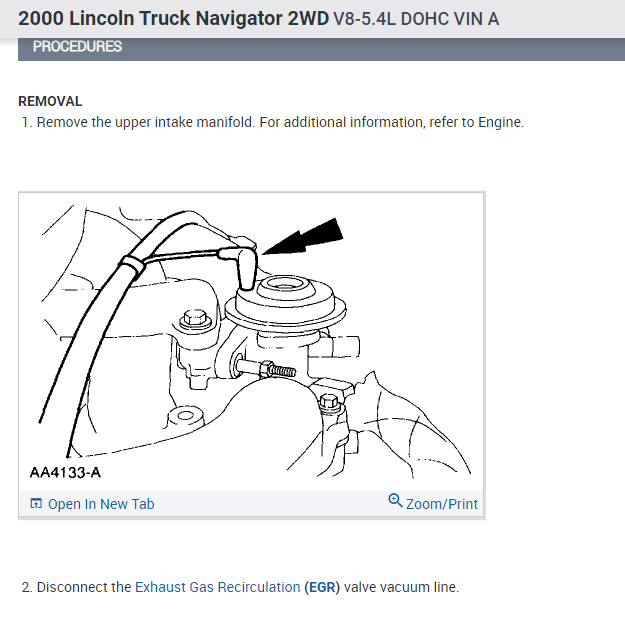Click the EGR valve diagram image

[x=251, y=342]
